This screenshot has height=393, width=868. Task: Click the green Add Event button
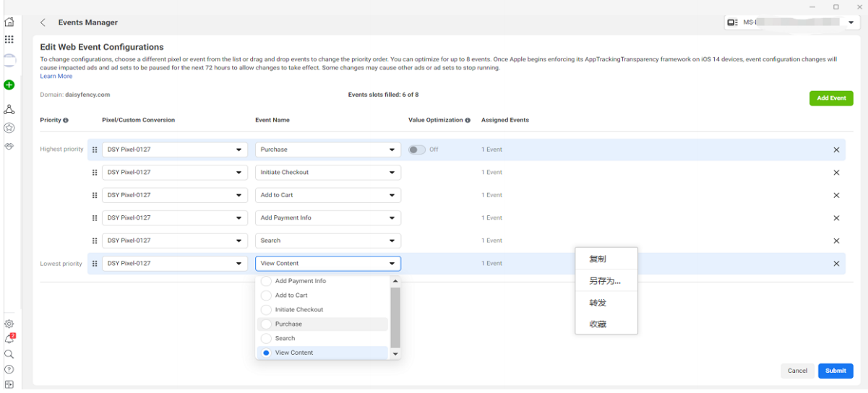click(831, 98)
